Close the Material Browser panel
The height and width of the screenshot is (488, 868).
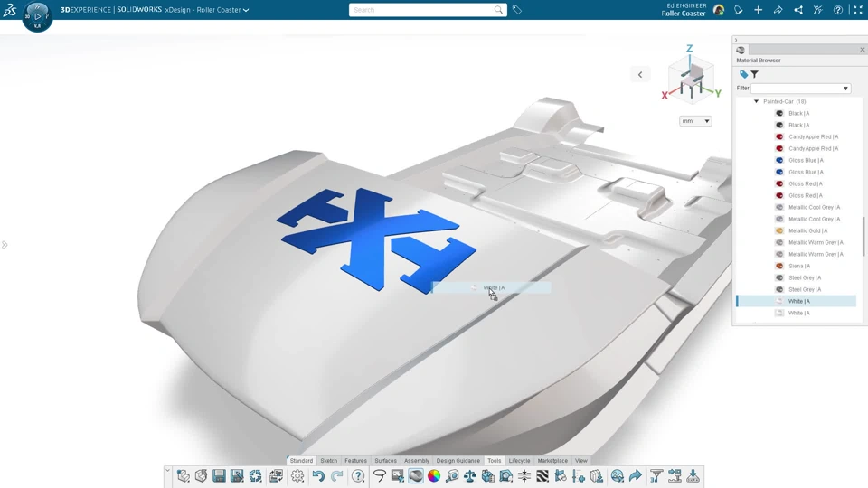tap(862, 50)
